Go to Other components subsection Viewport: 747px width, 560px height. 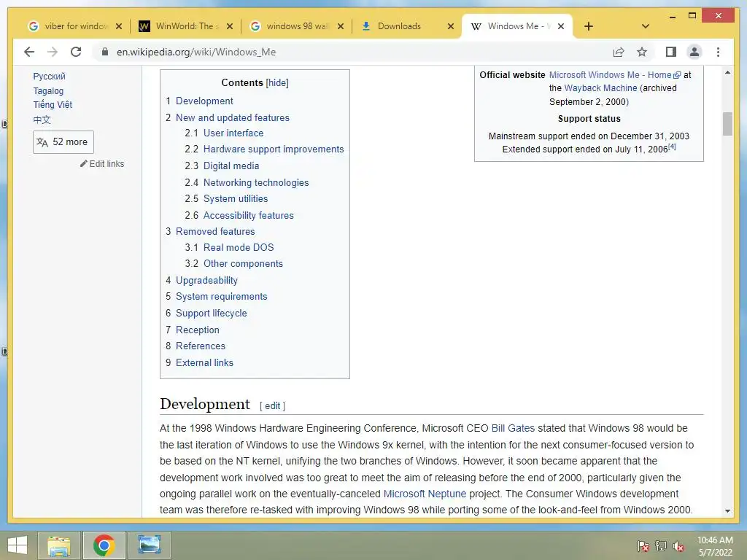pos(243,264)
